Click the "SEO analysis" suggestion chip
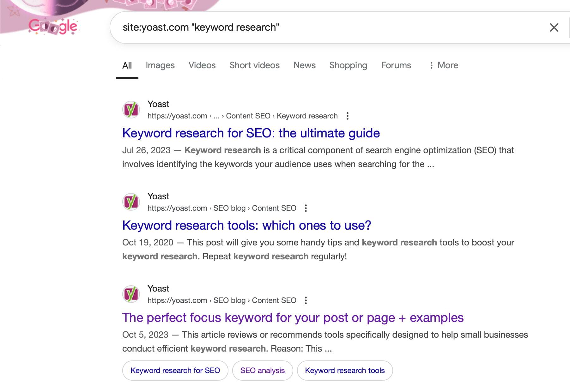 (x=262, y=370)
